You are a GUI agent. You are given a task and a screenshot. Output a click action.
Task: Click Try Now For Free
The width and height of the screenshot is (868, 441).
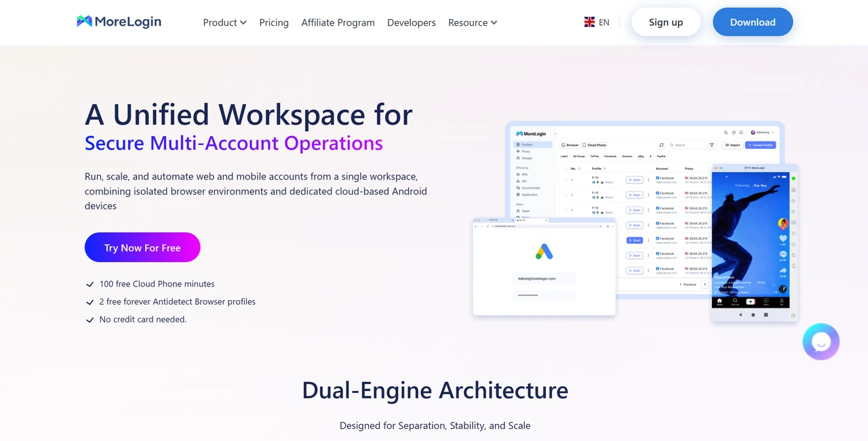point(142,247)
